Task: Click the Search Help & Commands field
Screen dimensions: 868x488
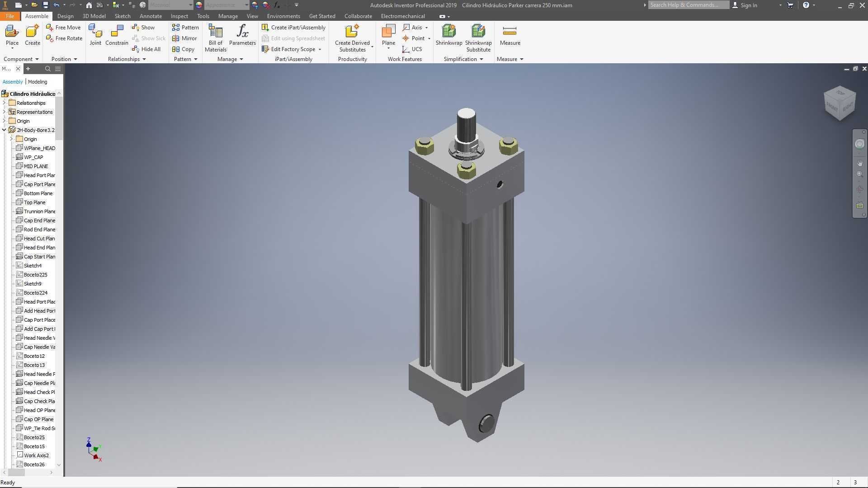Action: click(688, 5)
